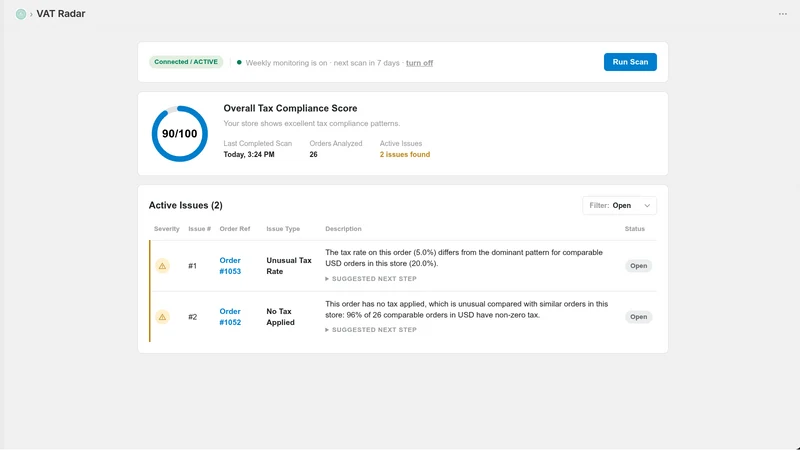800x450 pixels.
Task: Open the three-dot more options menu
Action: click(783, 14)
